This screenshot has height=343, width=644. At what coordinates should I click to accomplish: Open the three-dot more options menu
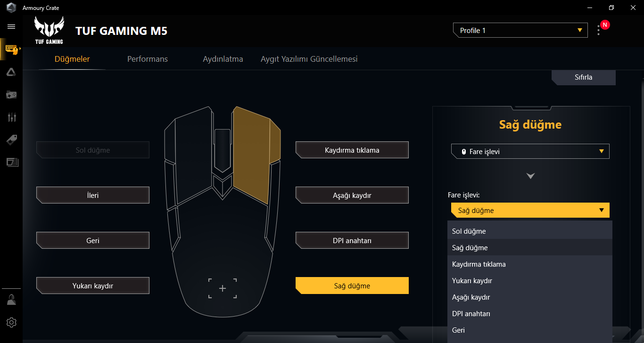click(598, 31)
